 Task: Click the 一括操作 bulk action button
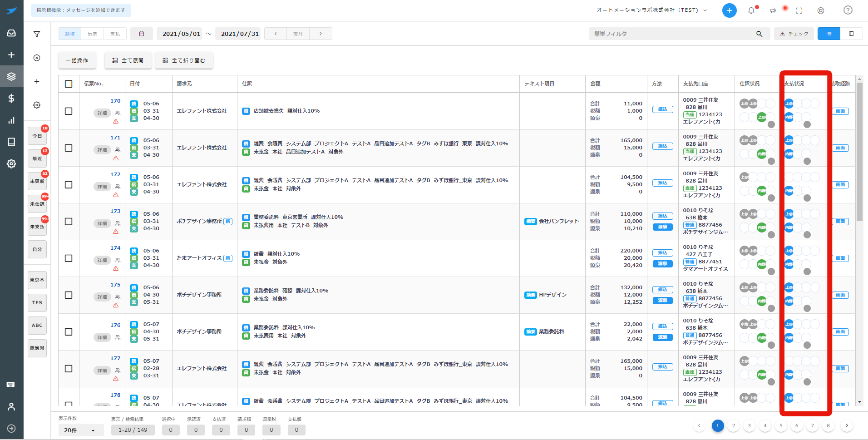pos(77,60)
